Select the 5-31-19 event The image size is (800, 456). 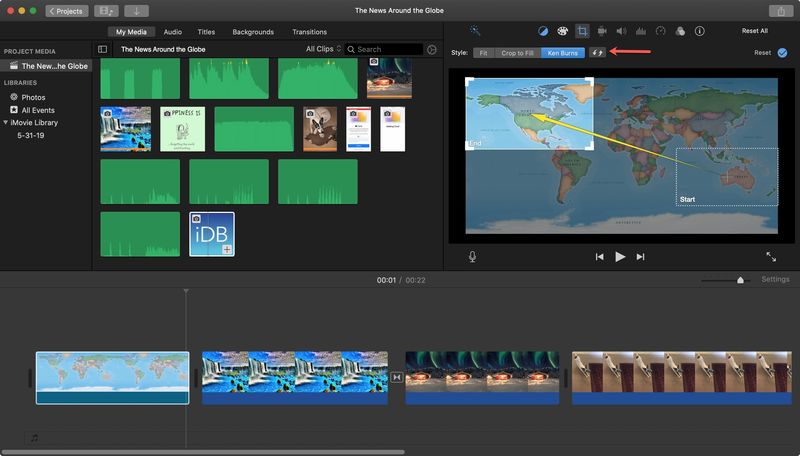[x=31, y=136]
